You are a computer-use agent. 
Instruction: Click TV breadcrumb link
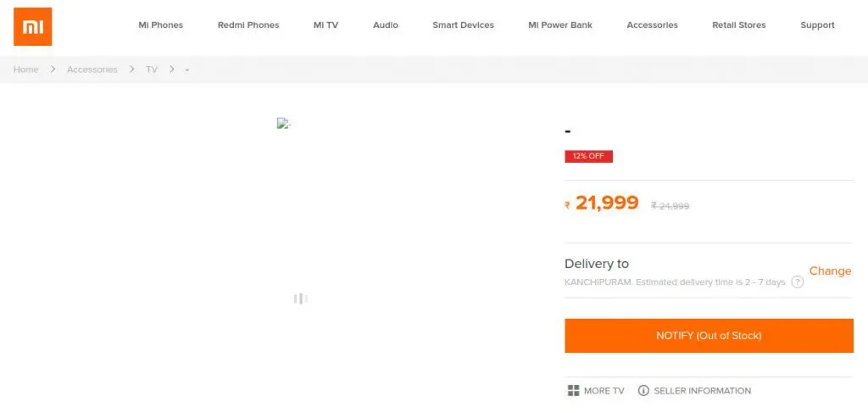(152, 70)
